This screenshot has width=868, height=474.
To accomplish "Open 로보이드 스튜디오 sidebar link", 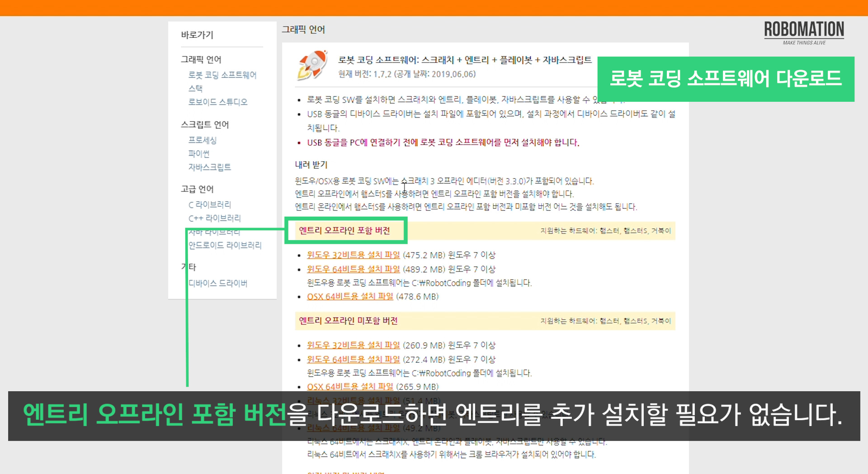I will pyautogui.click(x=218, y=102).
